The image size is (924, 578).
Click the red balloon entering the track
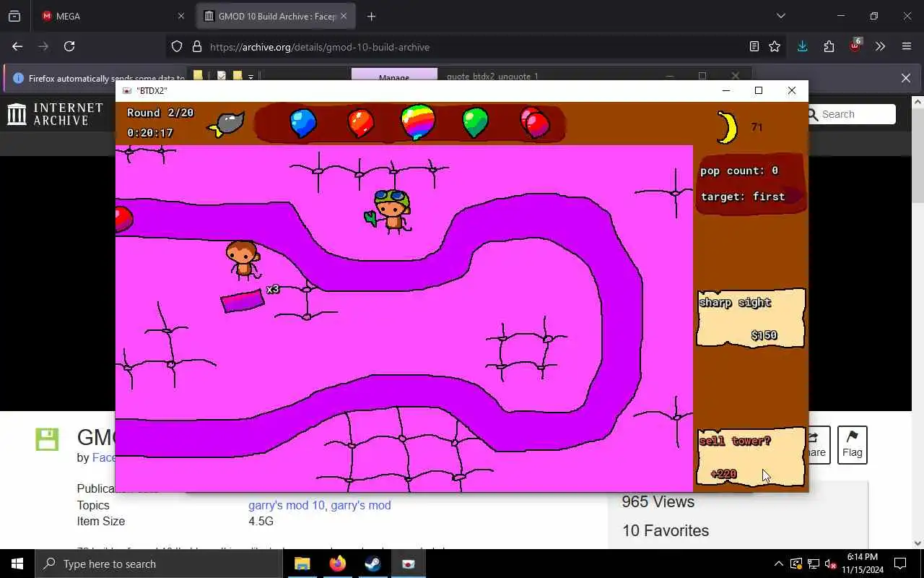[124, 219]
